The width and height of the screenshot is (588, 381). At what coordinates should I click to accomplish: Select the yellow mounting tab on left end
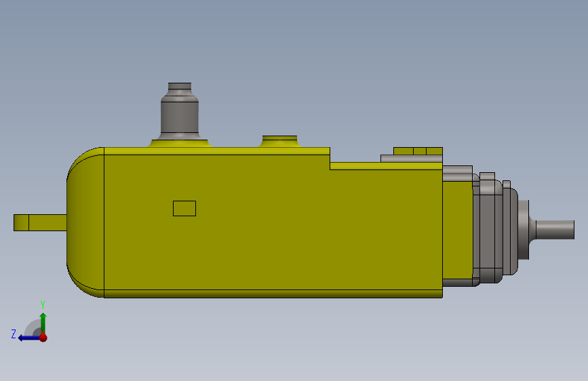pyautogui.click(x=40, y=223)
